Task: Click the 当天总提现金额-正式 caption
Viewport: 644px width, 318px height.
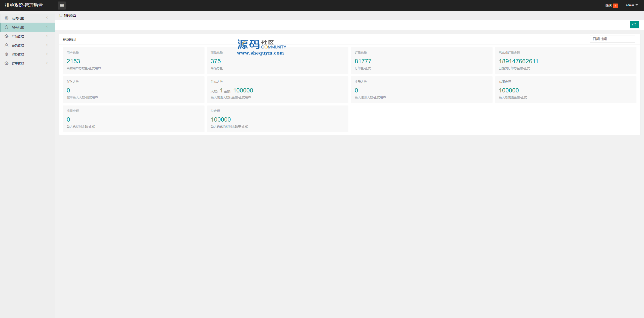Action: [80, 127]
